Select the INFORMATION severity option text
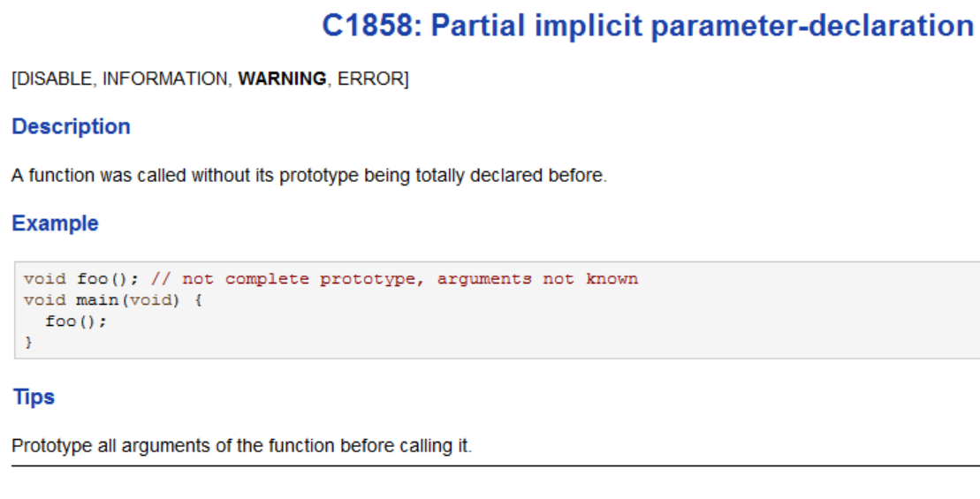980x499 pixels. tap(165, 79)
